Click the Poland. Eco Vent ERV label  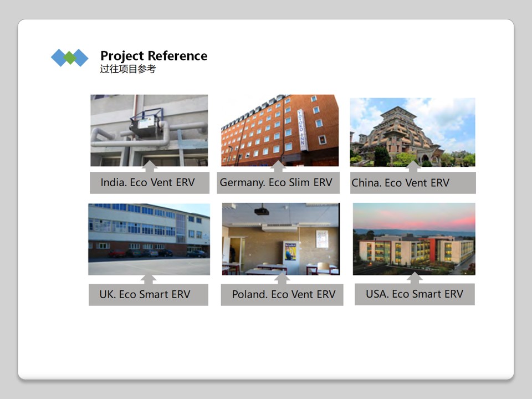(x=282, y=295)
